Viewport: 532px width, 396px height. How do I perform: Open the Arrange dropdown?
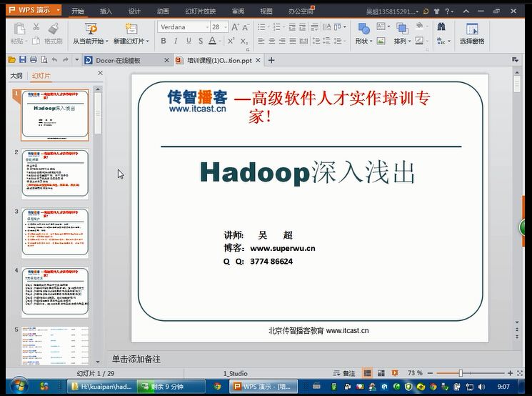(x=403, y=41)
